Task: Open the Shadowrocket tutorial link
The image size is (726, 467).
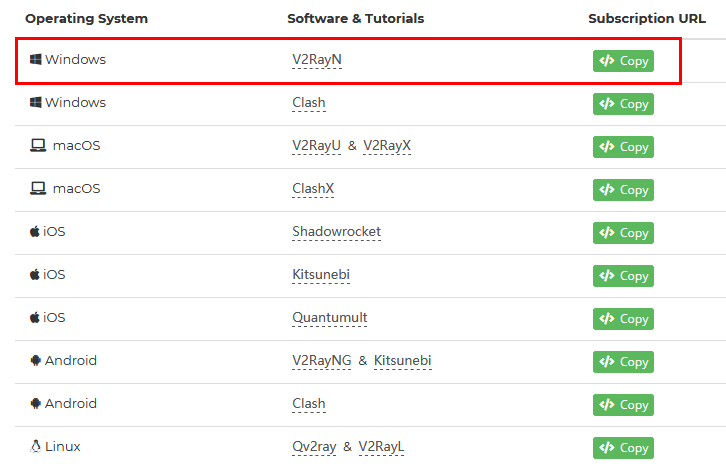Action: tap(336, 232)
